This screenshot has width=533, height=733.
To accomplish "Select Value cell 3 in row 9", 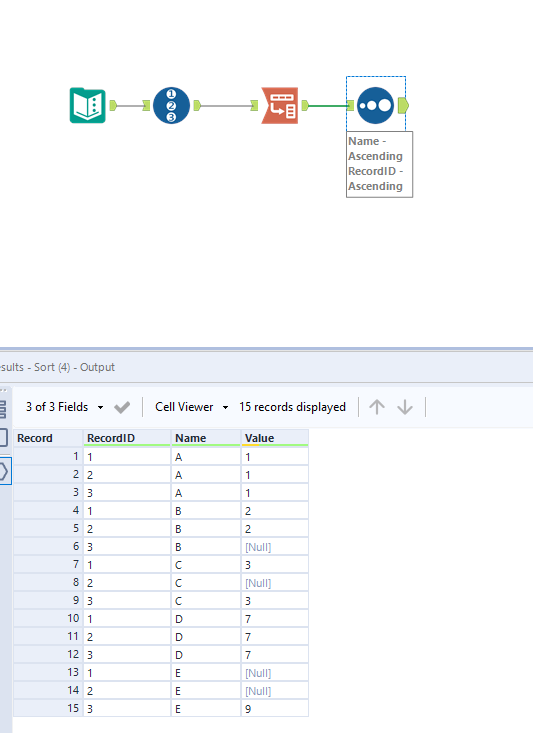I will click(274, 601).
